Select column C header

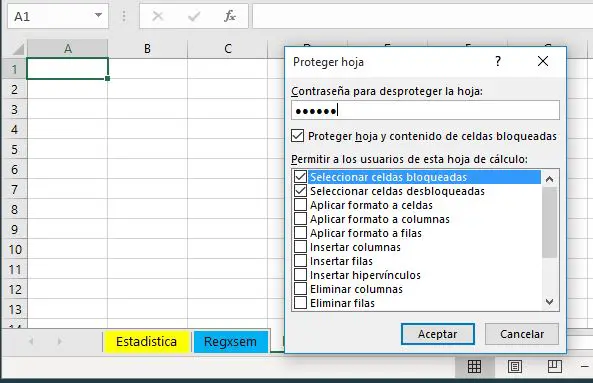[x=228, y=49]
